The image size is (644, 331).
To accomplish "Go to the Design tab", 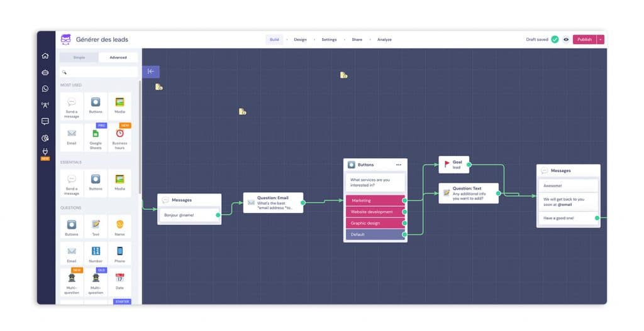I will (x=300, y=40).
